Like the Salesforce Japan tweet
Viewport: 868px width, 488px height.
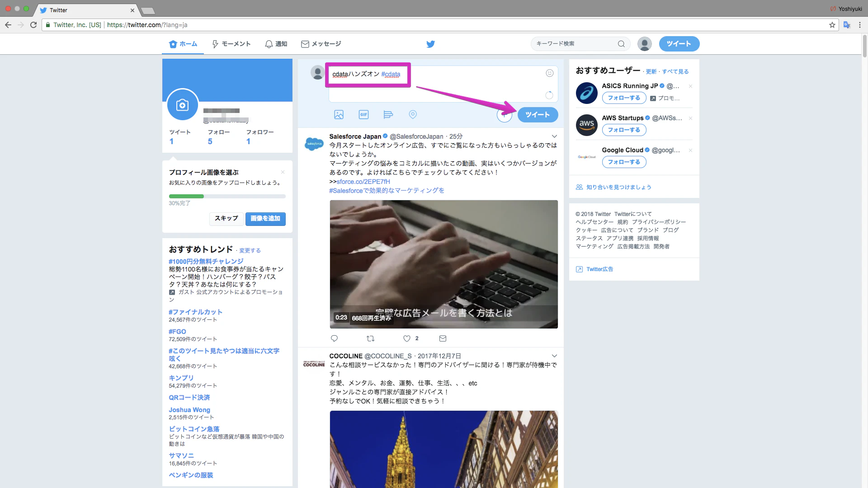407,338
